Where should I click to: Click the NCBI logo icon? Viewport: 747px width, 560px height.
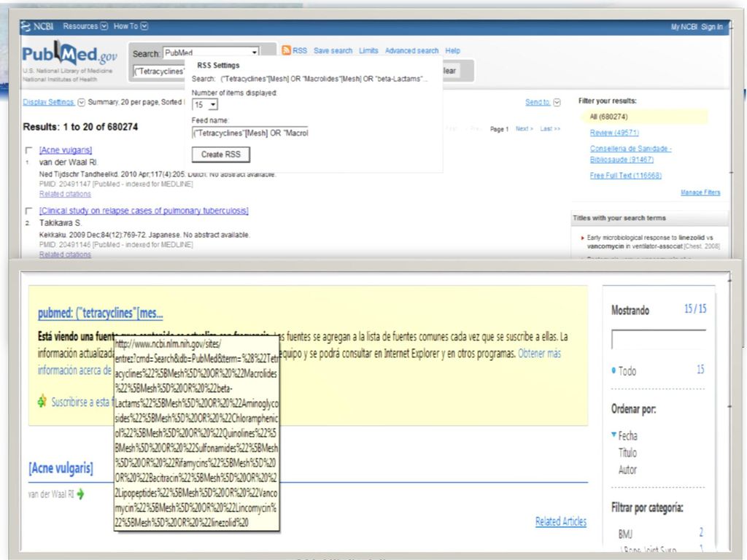[26, 26]
